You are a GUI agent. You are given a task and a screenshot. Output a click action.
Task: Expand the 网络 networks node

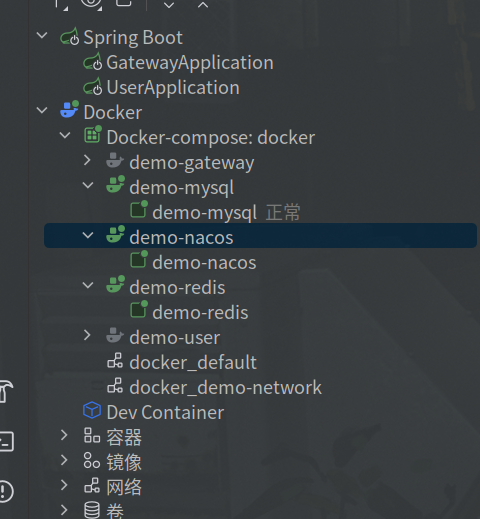click(x=65, y=485)
